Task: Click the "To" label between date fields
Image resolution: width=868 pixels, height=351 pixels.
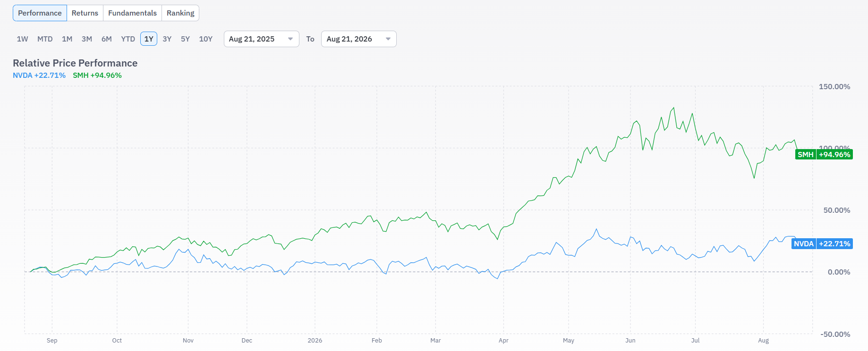Action: click(x=310, y=39)
